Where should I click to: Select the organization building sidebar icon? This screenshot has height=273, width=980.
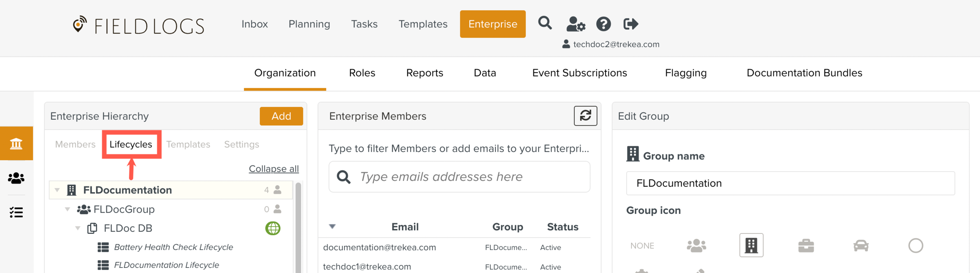click(16, 143)
